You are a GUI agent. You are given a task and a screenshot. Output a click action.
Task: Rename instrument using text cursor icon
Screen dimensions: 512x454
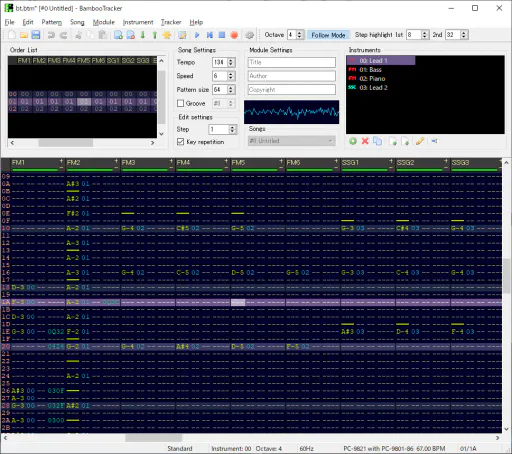(434, 141)
